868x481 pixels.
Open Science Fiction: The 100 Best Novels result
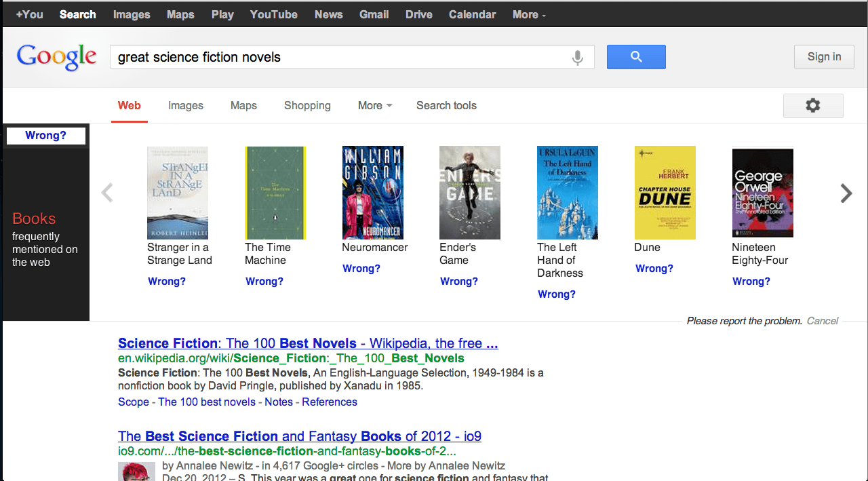coord(308,343)
